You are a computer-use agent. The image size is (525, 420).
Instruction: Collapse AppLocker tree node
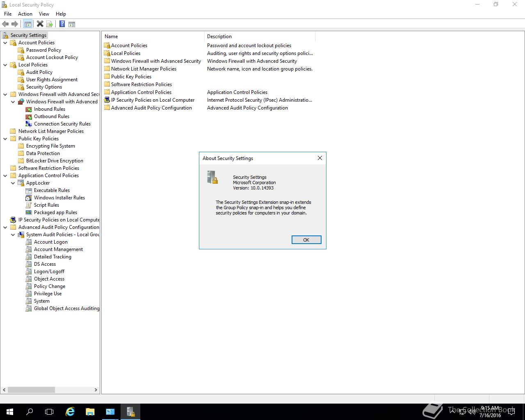pos(13,183)
